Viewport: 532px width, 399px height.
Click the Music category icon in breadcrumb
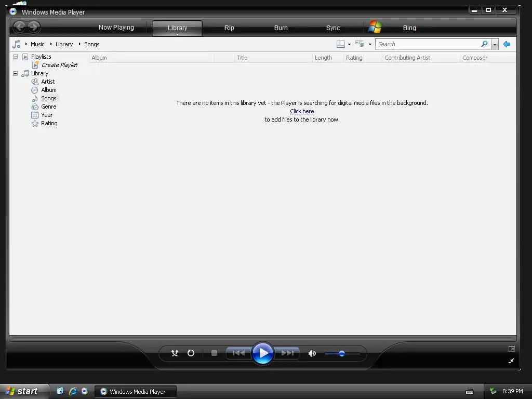click(x=16, y=44)
